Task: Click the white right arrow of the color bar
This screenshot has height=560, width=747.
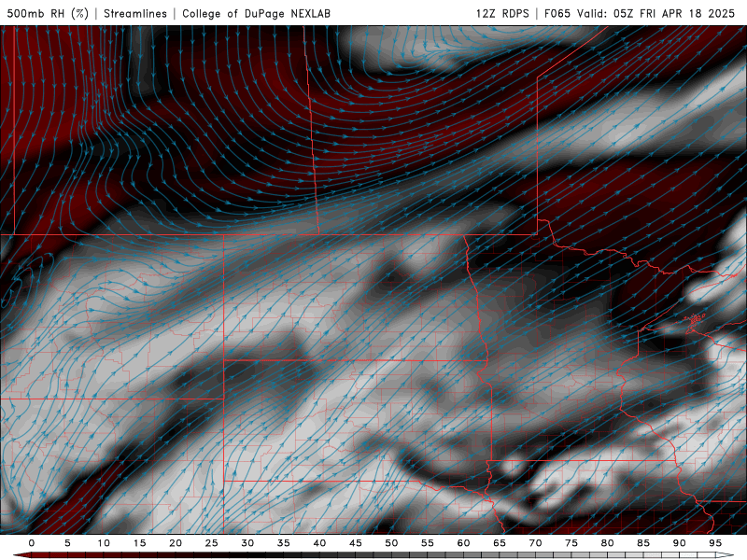Action: point(726,555)
